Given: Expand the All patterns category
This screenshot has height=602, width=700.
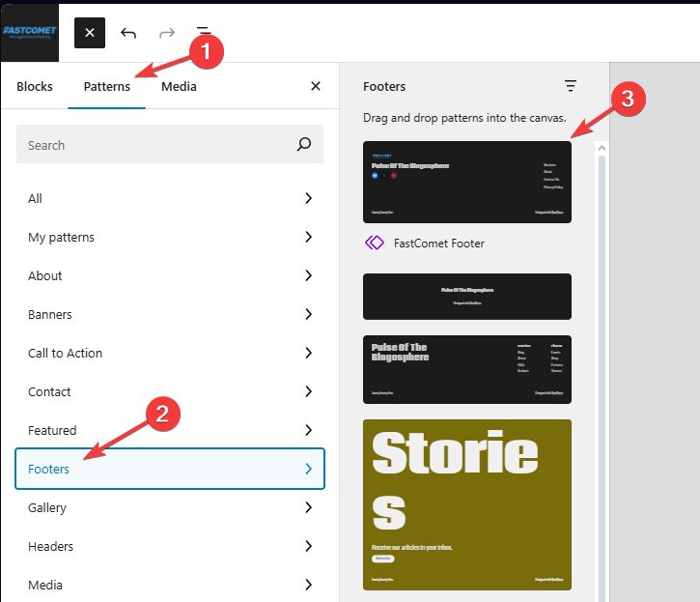Looking at the screenshot, I should click(x=170, y=198).
